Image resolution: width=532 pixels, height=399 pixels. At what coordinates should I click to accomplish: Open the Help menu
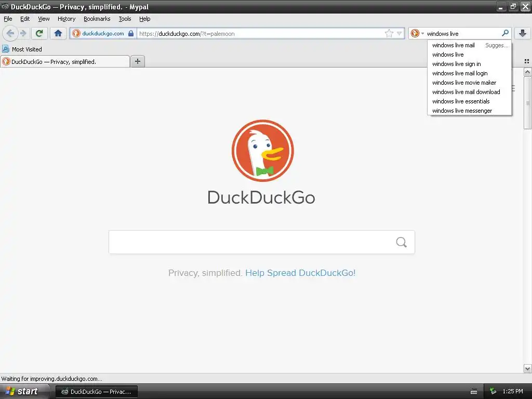(145, 19)
